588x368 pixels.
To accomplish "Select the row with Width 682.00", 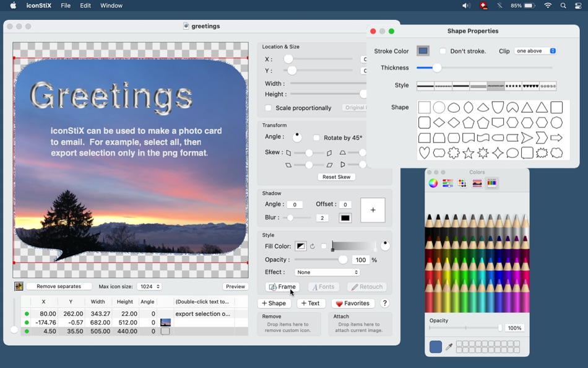I will coord(135,322).
